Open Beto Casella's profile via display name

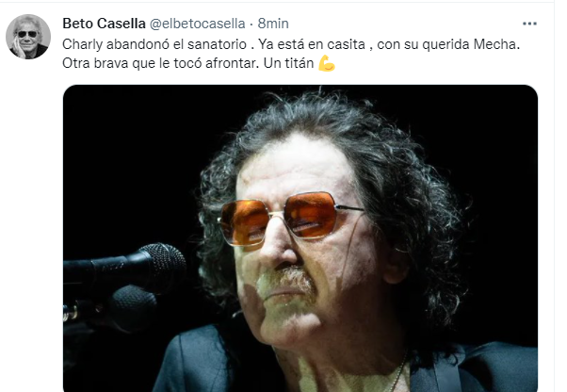click(105, 24)
